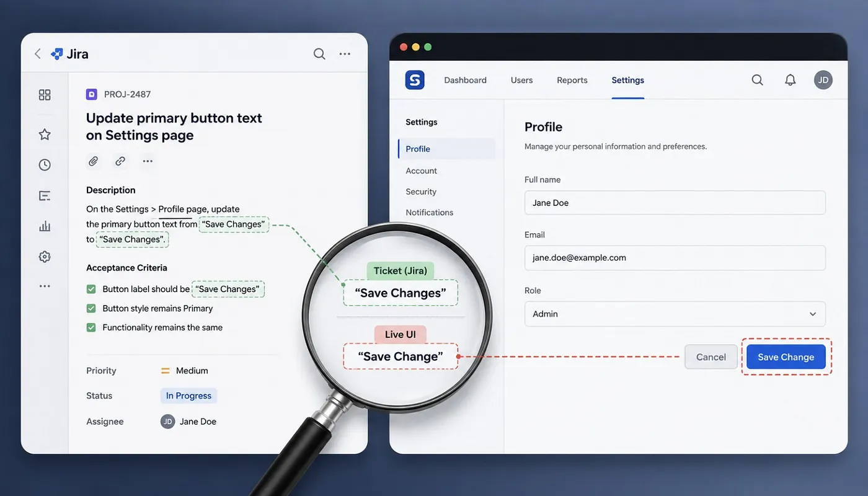Screen dimensions: 868x496
Task: Click the Medium priority value
Action: 192,371
